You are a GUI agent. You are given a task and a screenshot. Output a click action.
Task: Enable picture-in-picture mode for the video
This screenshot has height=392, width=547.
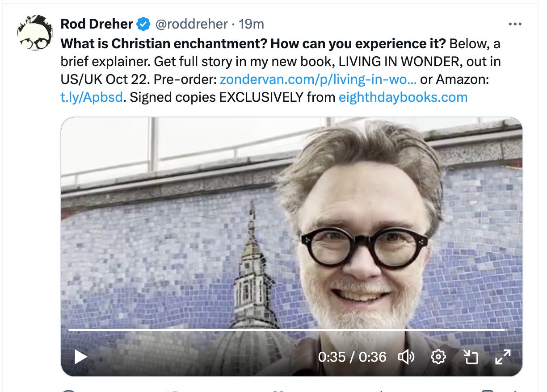pyautogui.click(x=471, y=357)
